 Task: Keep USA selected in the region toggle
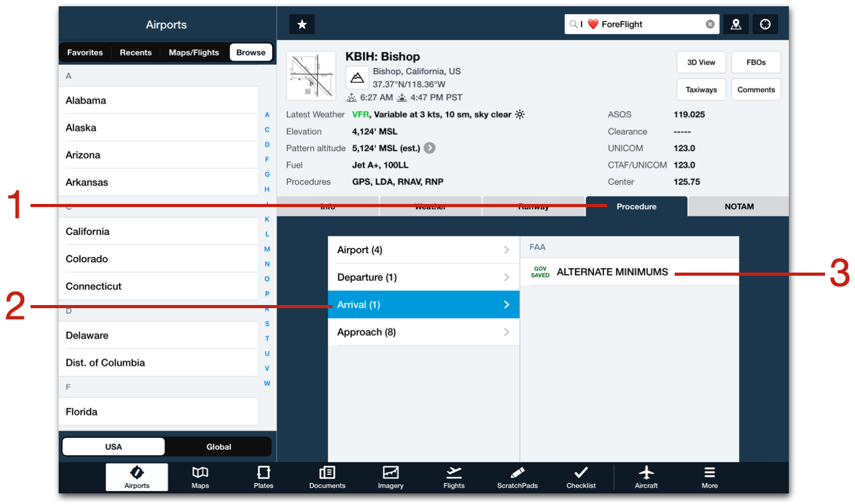[113, 447]
